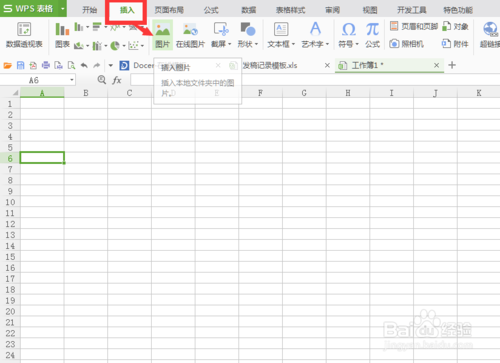Open the WPS 表格 application menu arrow
This screenshot has width=500, height=363.
point(62,9)
